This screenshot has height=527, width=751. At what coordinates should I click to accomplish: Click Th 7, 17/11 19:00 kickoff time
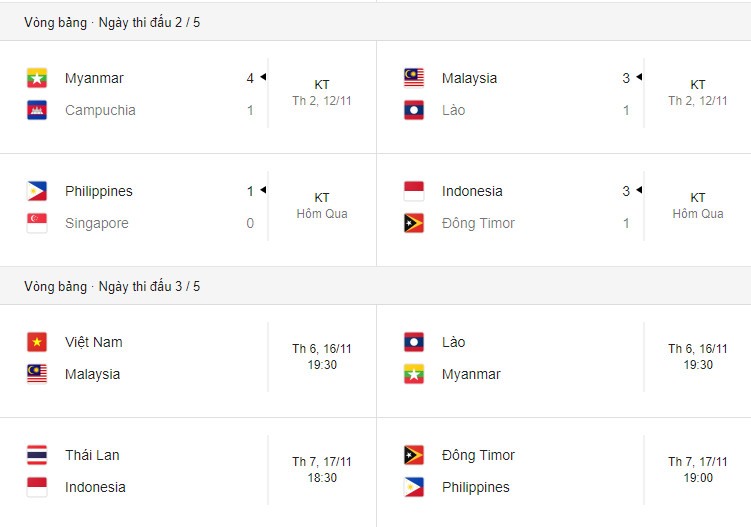click(x=698, y=470)
